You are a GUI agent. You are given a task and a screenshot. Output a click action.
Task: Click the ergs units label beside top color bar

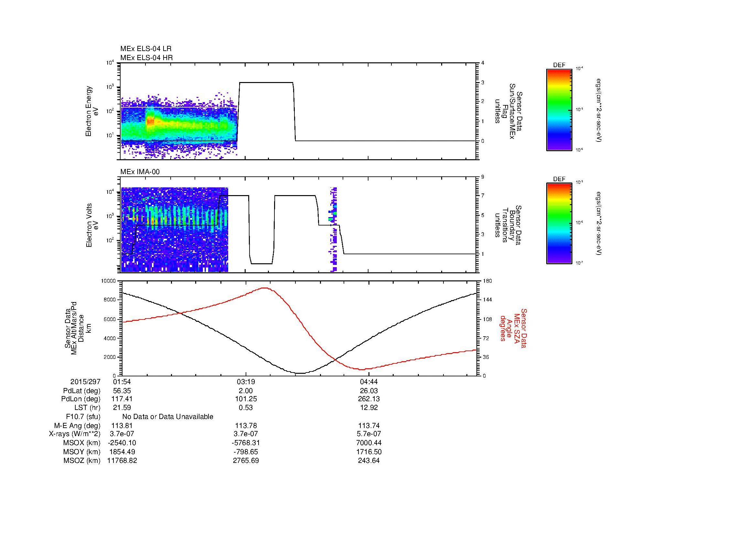(599, 110)
